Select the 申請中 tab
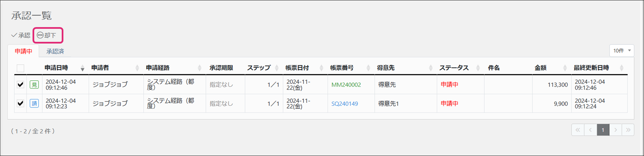This screenshot has width=644, height=156. click(x=23, y=51)
